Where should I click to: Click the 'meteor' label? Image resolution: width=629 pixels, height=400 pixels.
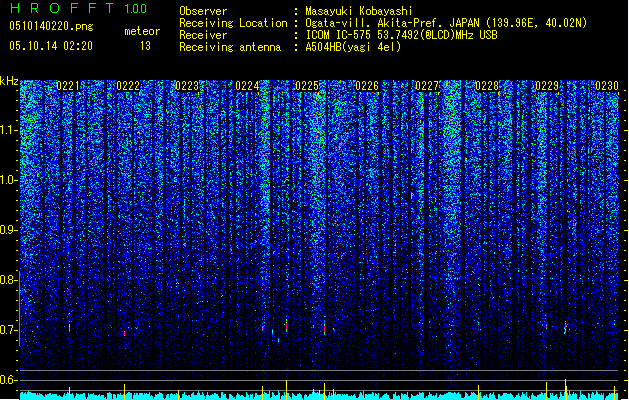tap(142, 31)
